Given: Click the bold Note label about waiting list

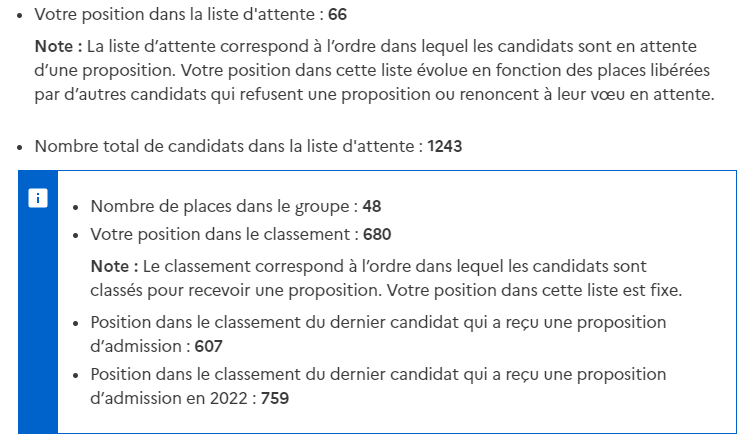Looking at the screenshot, I should point(58,46).
